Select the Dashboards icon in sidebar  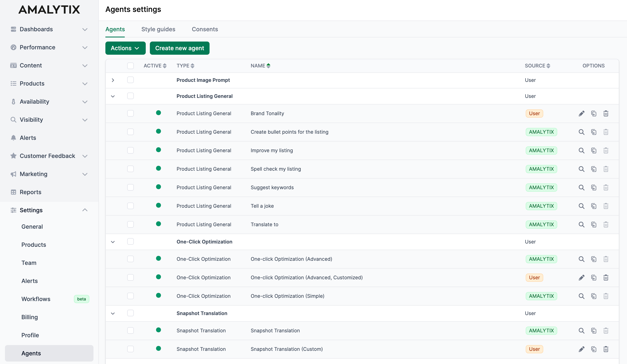point(13,29)
